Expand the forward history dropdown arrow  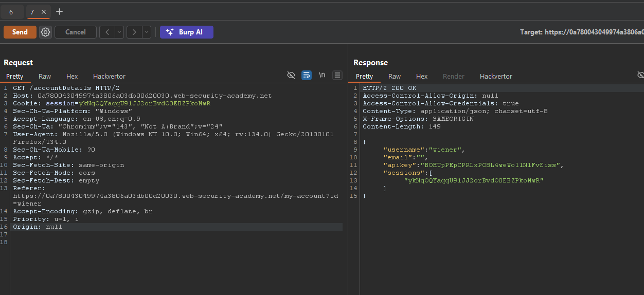[x=147, y=32]
